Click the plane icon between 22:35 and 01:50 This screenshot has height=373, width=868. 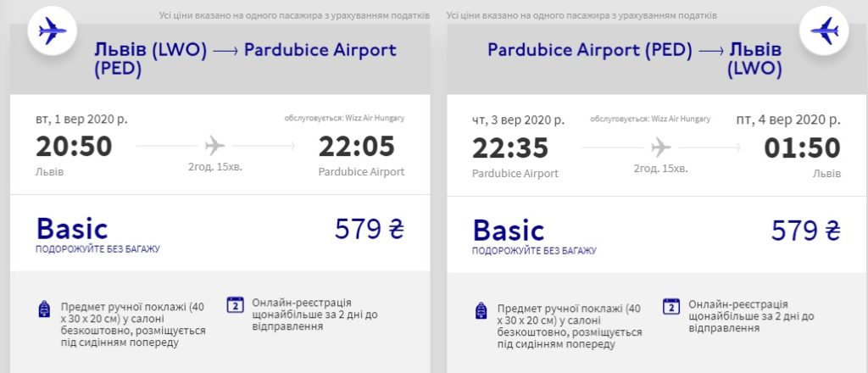pyautogui.click(x=660, y=147)
